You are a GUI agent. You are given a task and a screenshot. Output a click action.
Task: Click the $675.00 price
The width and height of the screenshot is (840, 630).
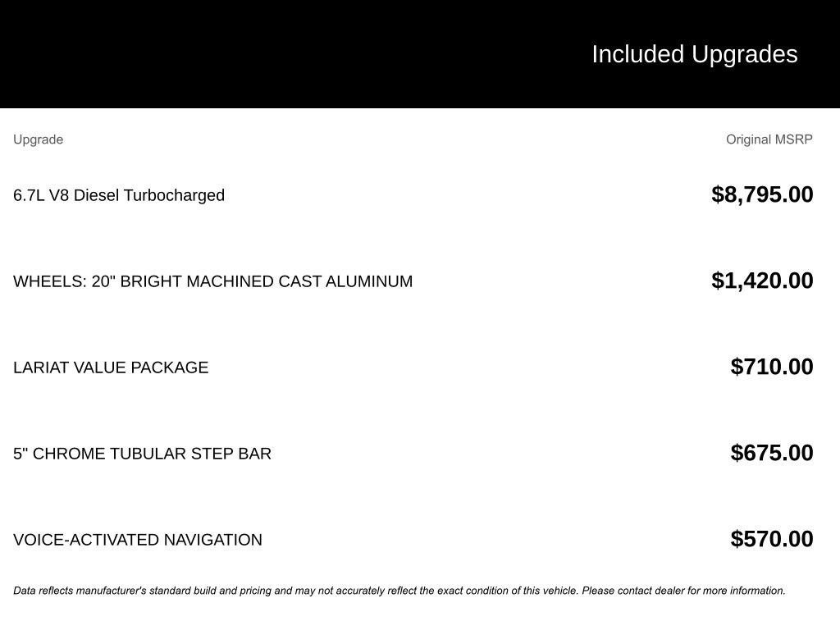tap(772, 453)
